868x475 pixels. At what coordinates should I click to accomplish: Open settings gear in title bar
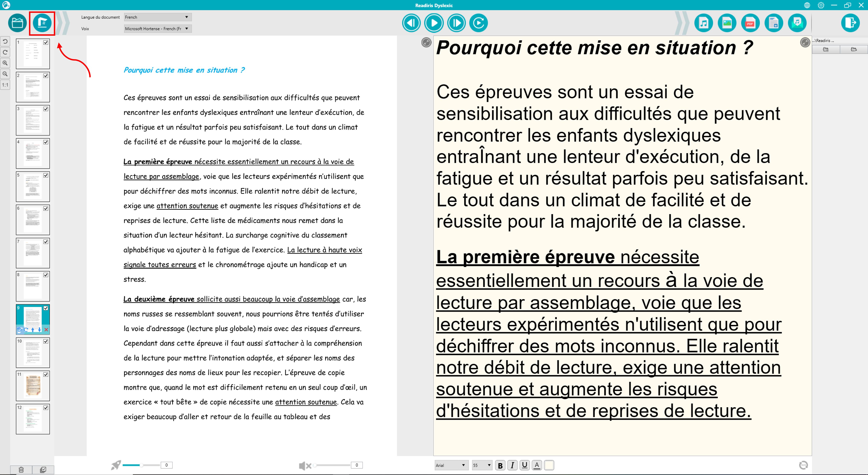[821, 5]
